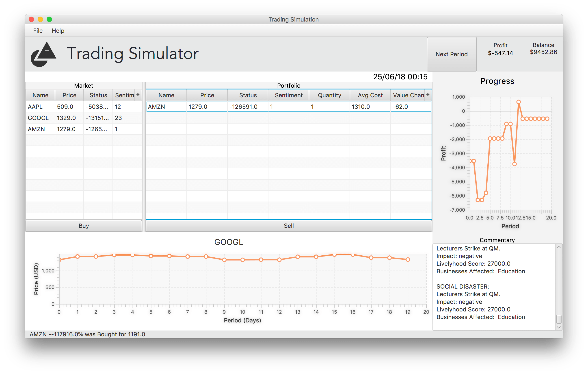This screenshot has width=588, height=374.
Task: Click the period 19 point on GOOGL chart
Action: (x=408, y=259)
